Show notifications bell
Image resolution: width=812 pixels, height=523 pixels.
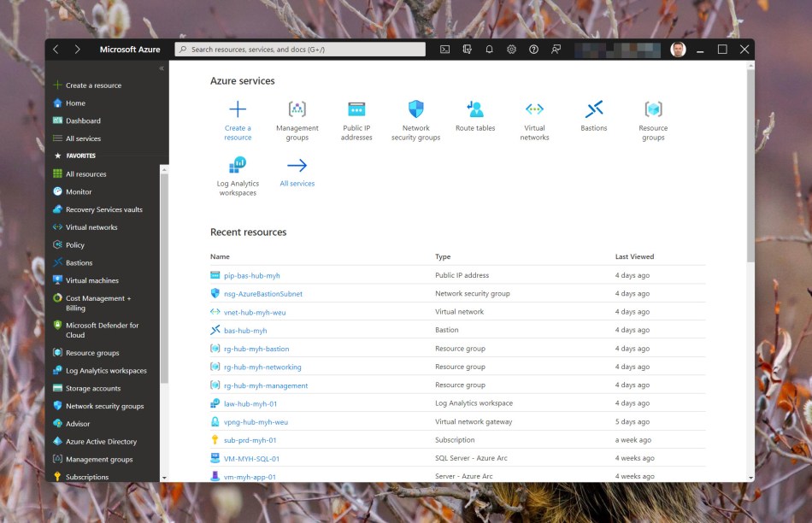pyautogui.click(x=489, y=50)
